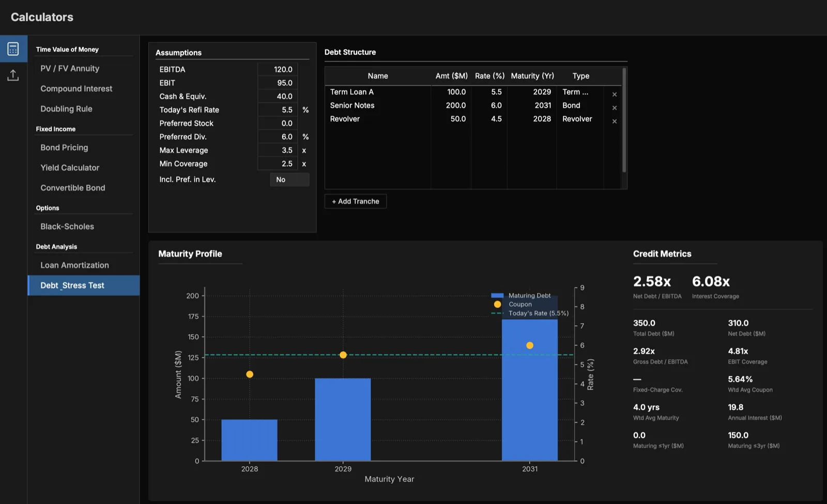Select Compound Interest calculator
The height and width of the screenshot is (504, 827).
(76, 89)
